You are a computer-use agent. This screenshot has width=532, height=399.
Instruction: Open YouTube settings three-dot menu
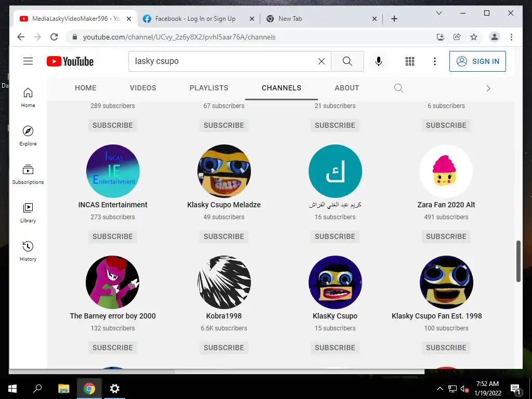tap(435, 61)
